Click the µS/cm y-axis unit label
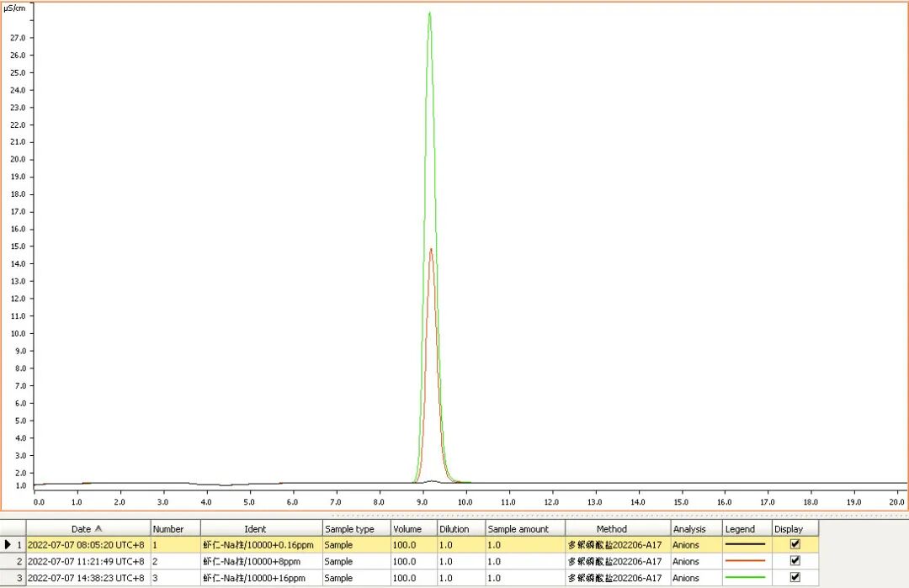The image size is (909, 588). [15, 8]
